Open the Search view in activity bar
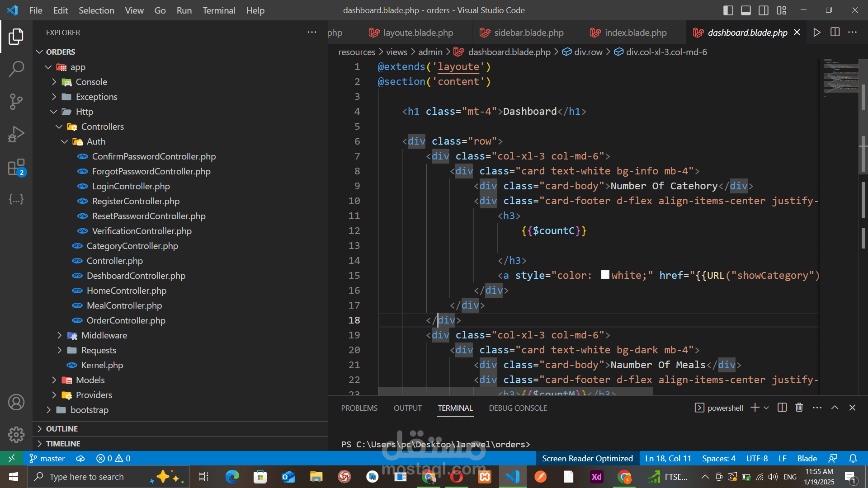 point(16,69)
